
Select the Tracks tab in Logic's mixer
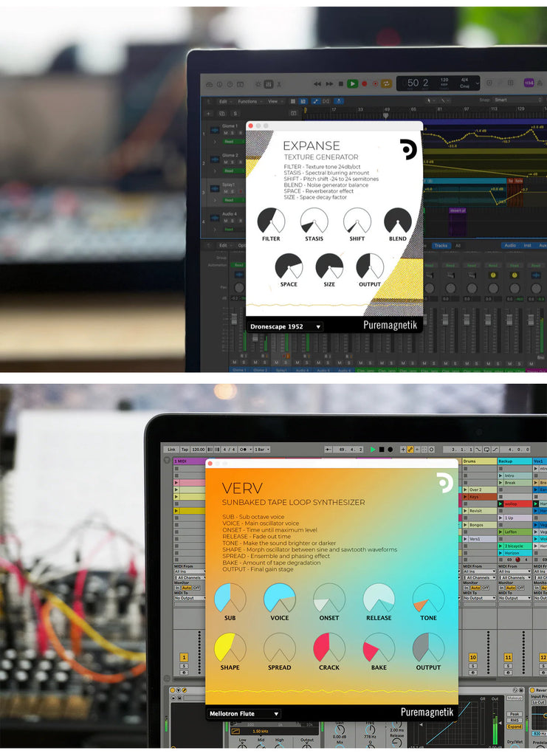click(441, 245)
